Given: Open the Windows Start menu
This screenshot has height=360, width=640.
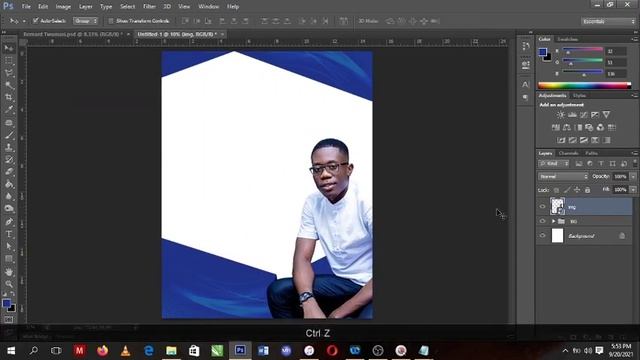Looking at the screenshot, I should tap(11, 351).
